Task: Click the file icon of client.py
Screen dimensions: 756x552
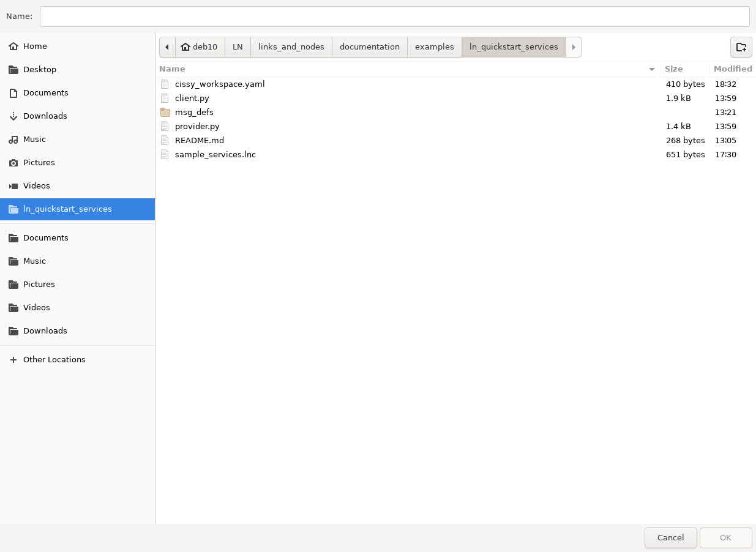Action: (165, 98)
